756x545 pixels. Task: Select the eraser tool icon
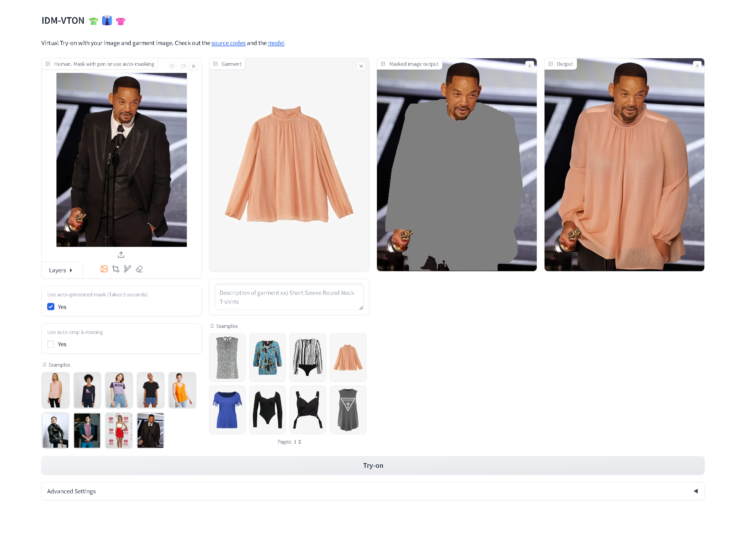[139, 269]
